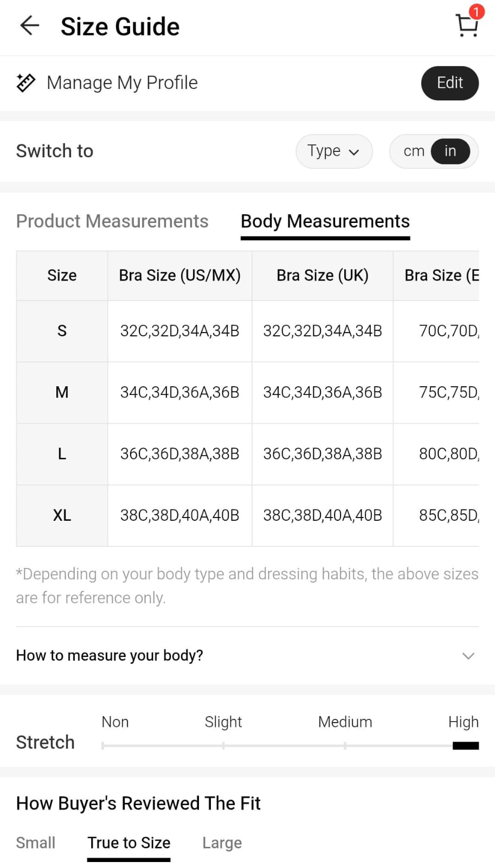Tap the back arrow icon
Viewport: 495px width, 868px height.
[30, 25]
